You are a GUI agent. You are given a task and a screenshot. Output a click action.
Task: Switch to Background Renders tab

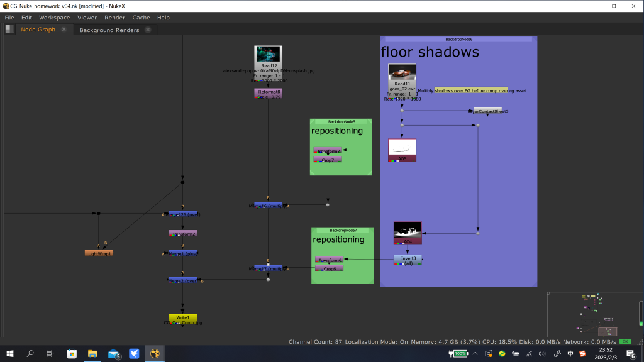[x=109, y=30]
